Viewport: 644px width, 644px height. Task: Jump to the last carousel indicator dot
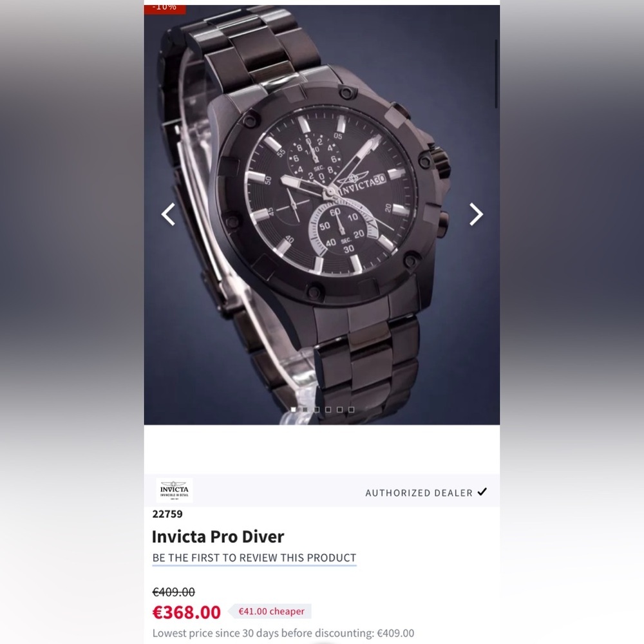coord(351,410)
